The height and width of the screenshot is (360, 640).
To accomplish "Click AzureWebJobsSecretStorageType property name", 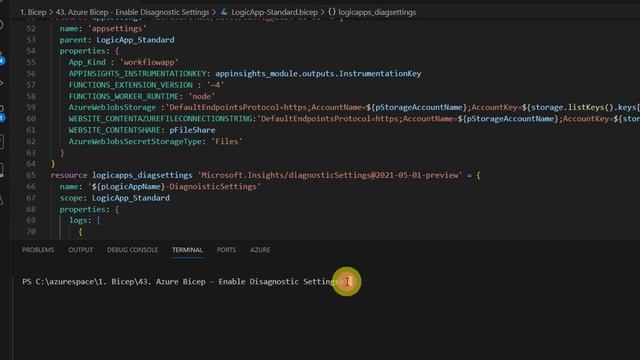I will [135, 142].
